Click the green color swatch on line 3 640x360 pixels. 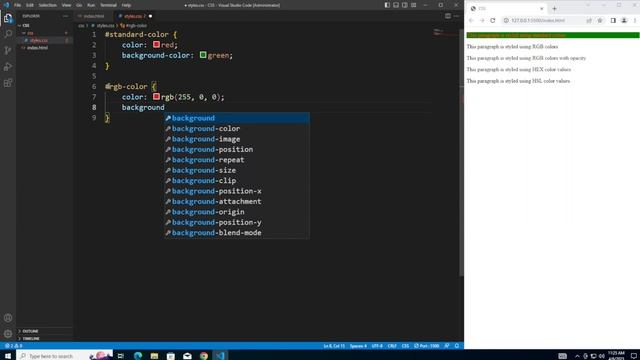203,55
